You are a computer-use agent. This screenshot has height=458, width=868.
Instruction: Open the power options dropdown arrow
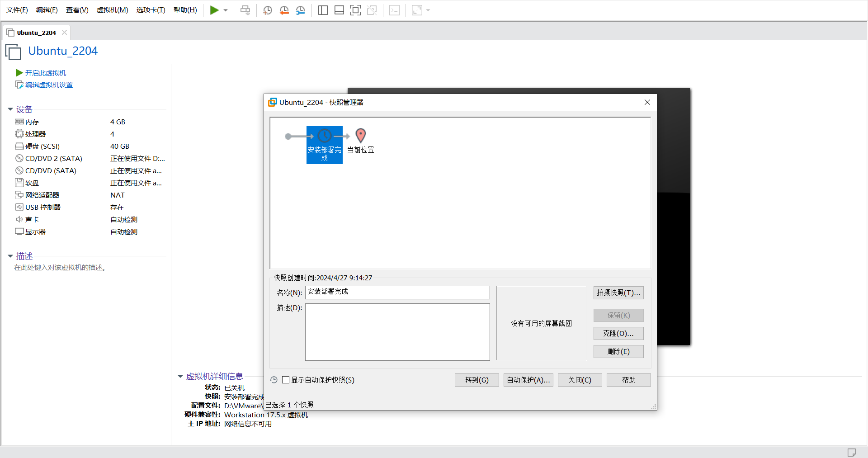(226, 10)
